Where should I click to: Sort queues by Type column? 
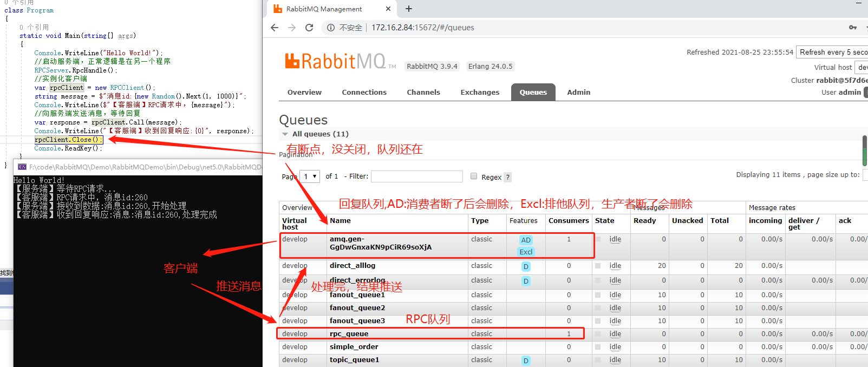[x=480, y=220]
